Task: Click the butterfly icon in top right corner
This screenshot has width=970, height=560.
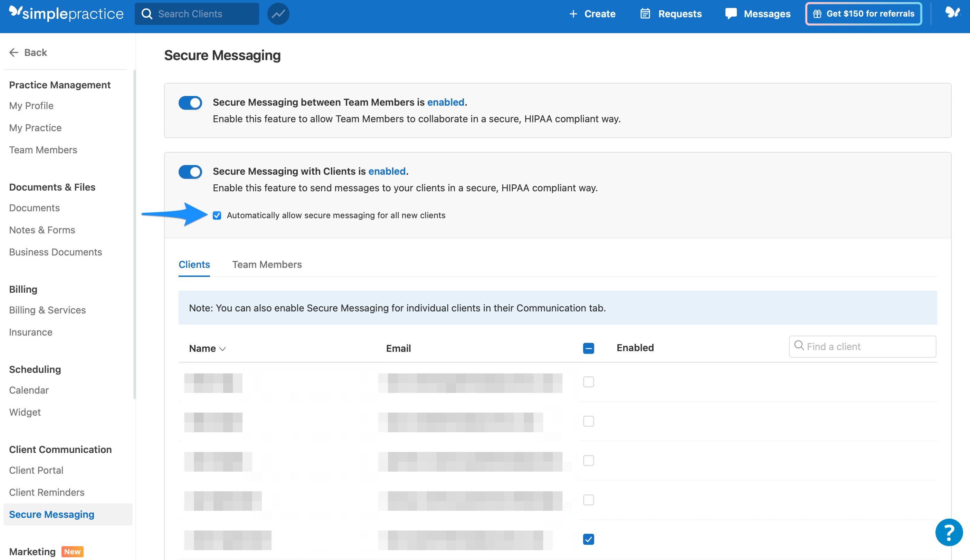Action: pos(953,13)
